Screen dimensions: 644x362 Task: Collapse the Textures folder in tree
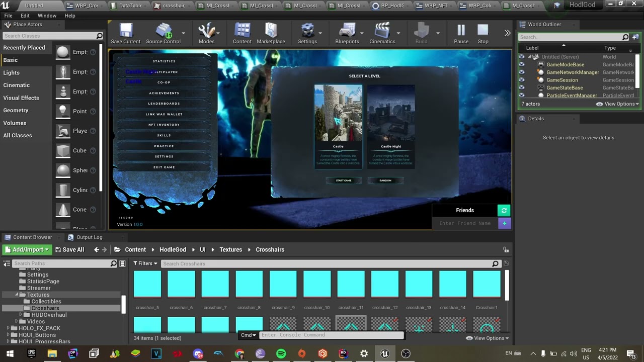click(x=17, y=295)
